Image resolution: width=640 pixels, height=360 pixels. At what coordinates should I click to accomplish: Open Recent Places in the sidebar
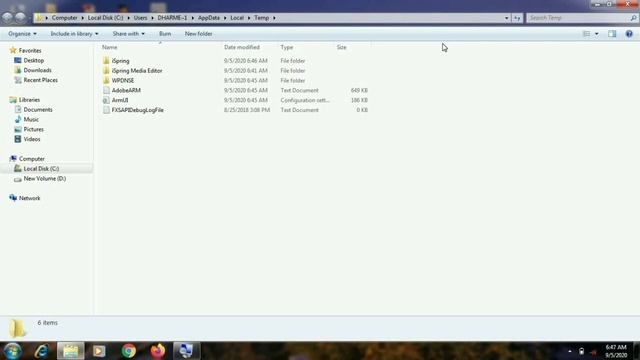(x=40, y=80)
